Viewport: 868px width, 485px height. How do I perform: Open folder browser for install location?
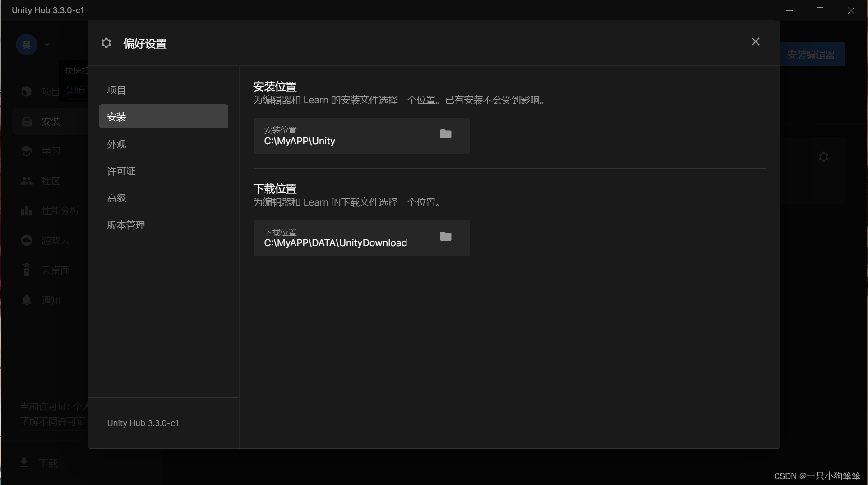pos(446,134)
